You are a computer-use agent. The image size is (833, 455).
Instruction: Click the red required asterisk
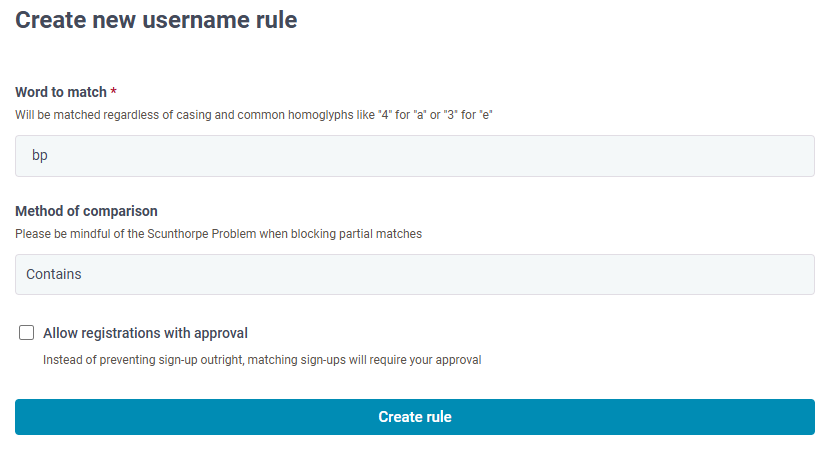coord(113,91)
